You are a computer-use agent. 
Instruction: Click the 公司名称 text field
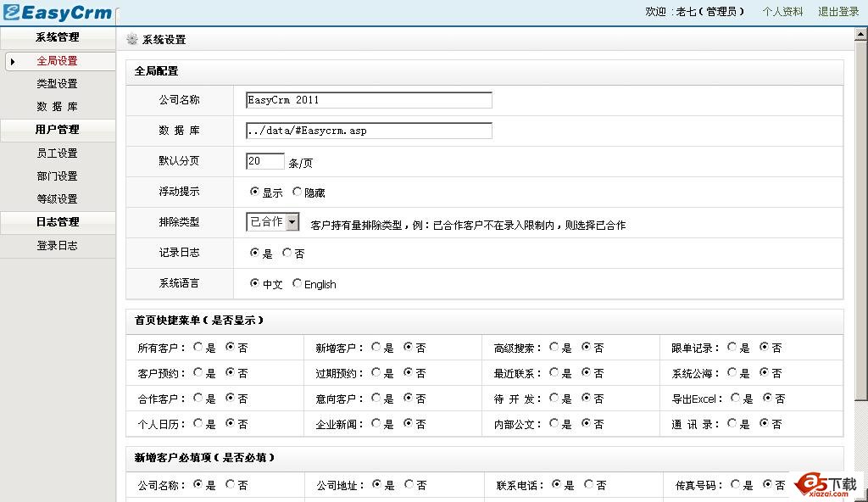369,100
